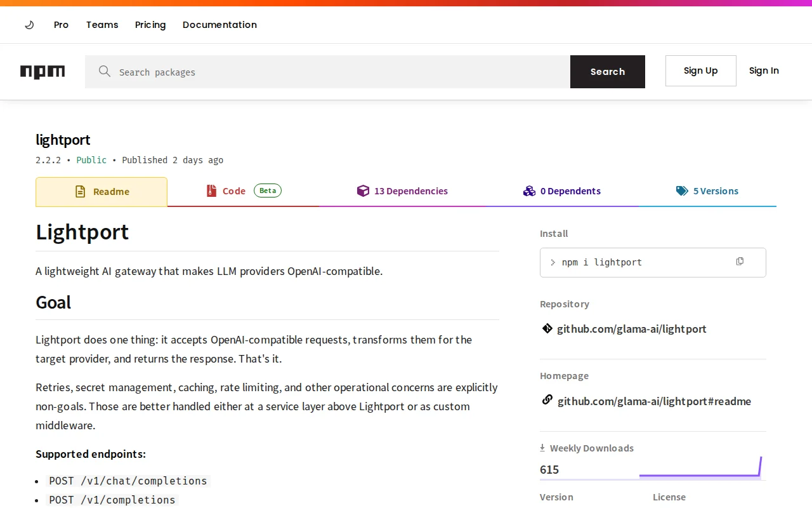Click the Sign In link
Image resolution: width=812 pixels, height=508 pixels.
(x=764, y=70)
